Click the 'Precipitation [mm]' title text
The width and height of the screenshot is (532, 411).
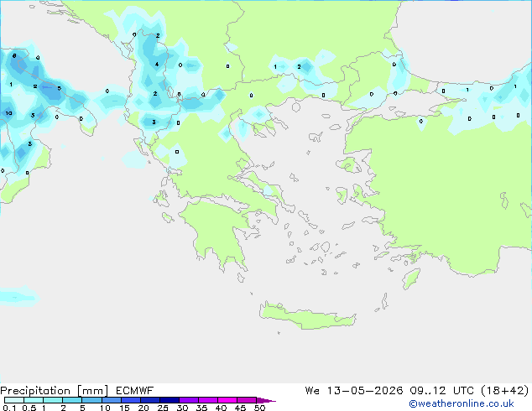(x=55, y=391)
